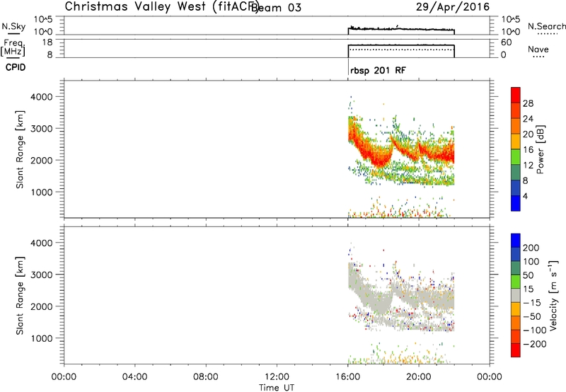Click the '16:00' time axis tick label
The image size is (566, 392).
pos(347,377)
